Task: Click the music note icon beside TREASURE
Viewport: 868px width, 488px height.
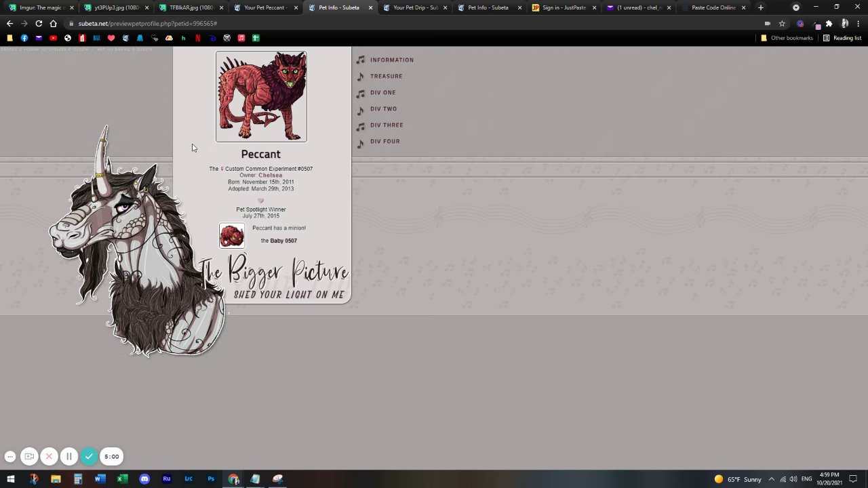Action: (361, 77)
